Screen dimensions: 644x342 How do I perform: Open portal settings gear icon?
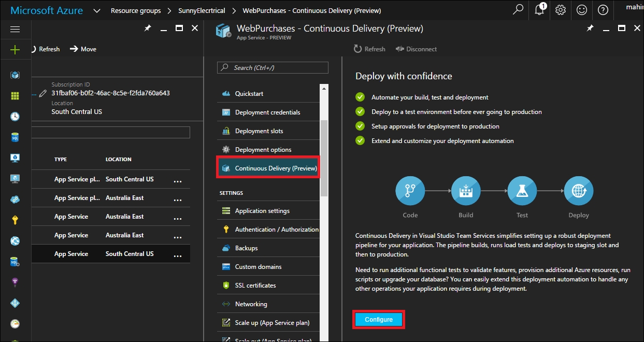point(560,10)
